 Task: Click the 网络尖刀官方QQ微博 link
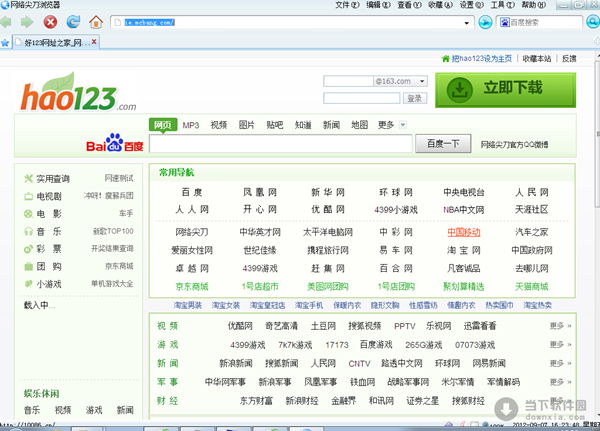click(514, 145)
